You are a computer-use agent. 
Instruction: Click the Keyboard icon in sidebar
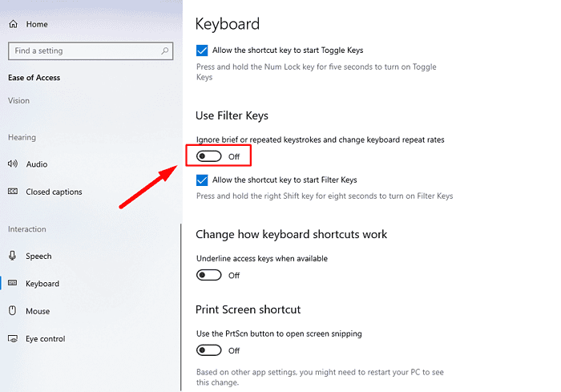pos(13,284)
